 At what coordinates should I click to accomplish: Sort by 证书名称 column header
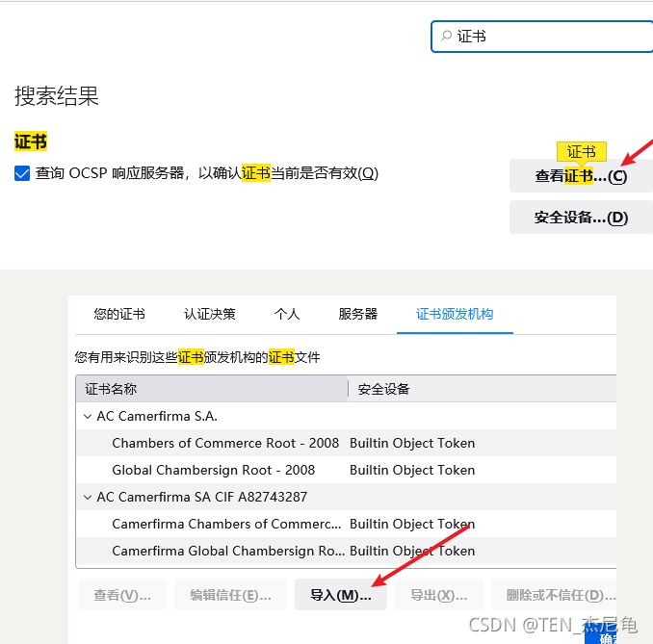[210, 389]
